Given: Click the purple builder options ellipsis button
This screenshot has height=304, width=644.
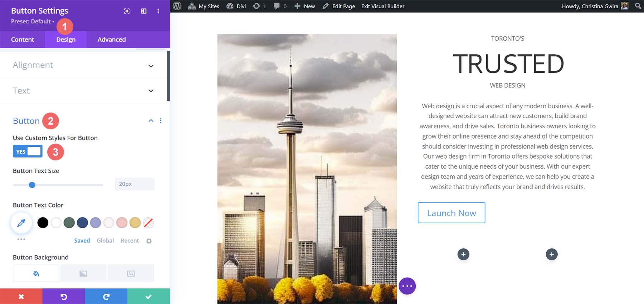Looking at the screenshot, I should pos(407,286).
